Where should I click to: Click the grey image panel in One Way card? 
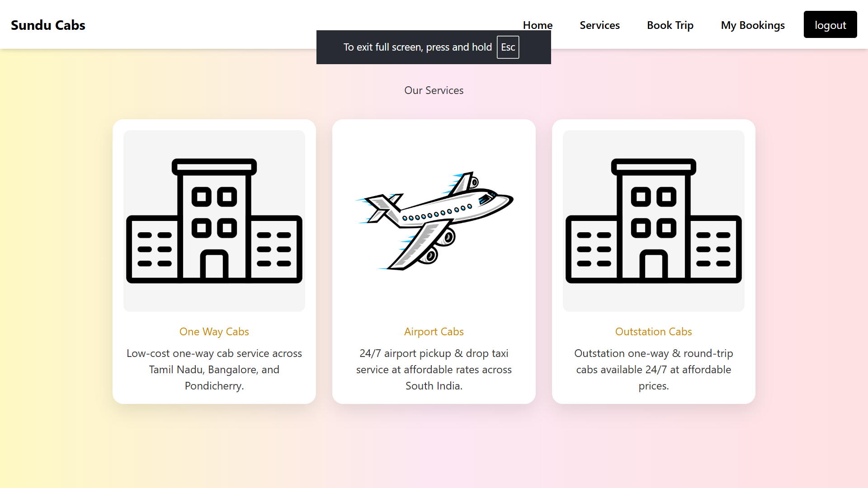[214, 298]
